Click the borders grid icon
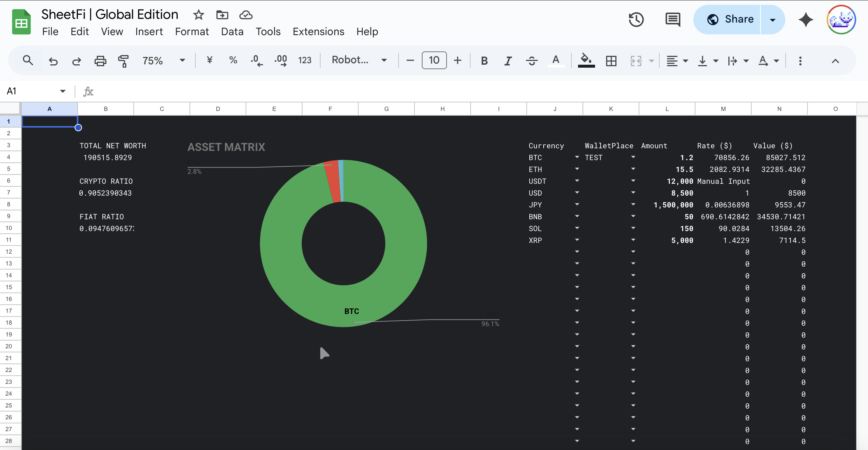The width and height of the screenshot is (868, 450). [611, 61]
